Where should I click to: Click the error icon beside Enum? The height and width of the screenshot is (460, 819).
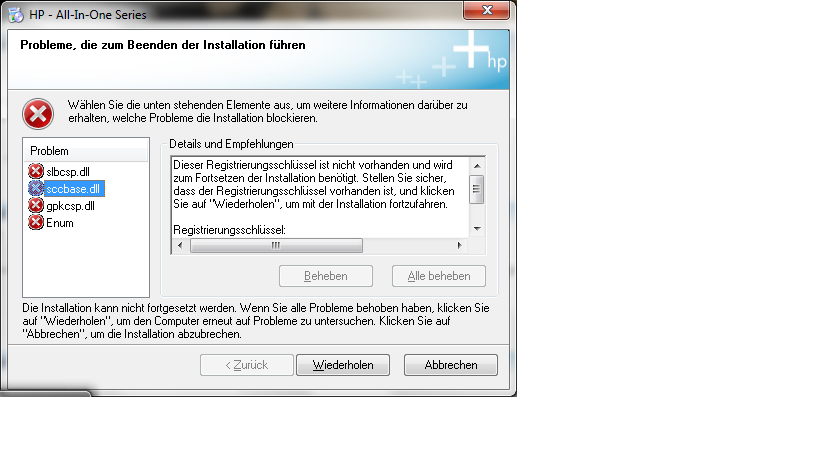click(36, 222)
